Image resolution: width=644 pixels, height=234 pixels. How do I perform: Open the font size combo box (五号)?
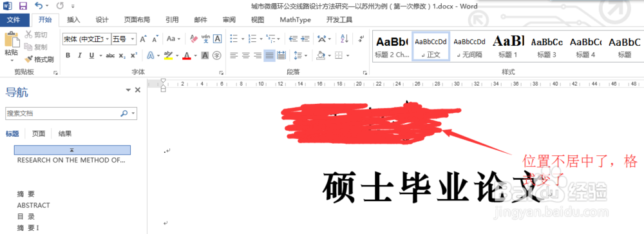click(x=124, y=39)
